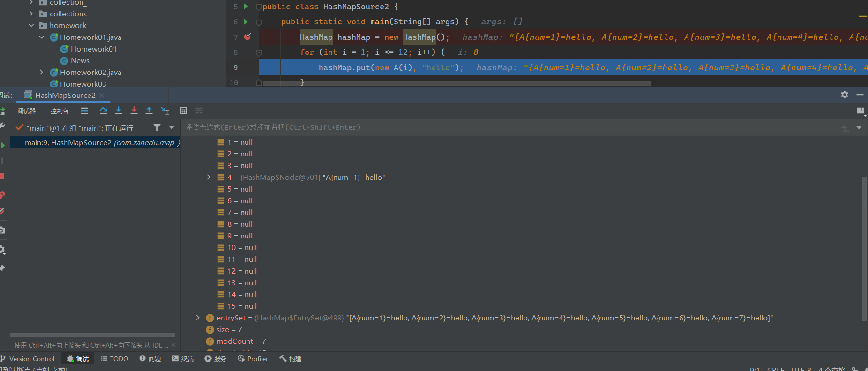
Task: Select the '10 = null' table entry
Action: click(237, 247)
